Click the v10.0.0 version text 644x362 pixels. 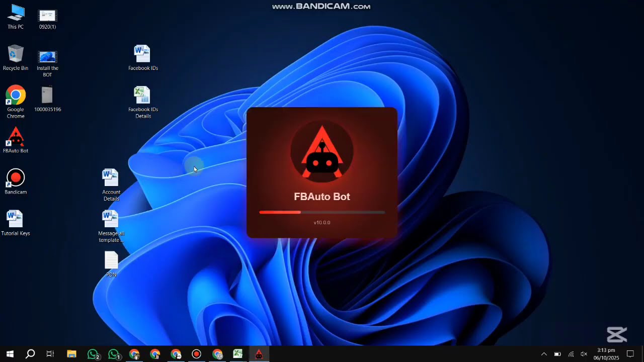point(322,222)
